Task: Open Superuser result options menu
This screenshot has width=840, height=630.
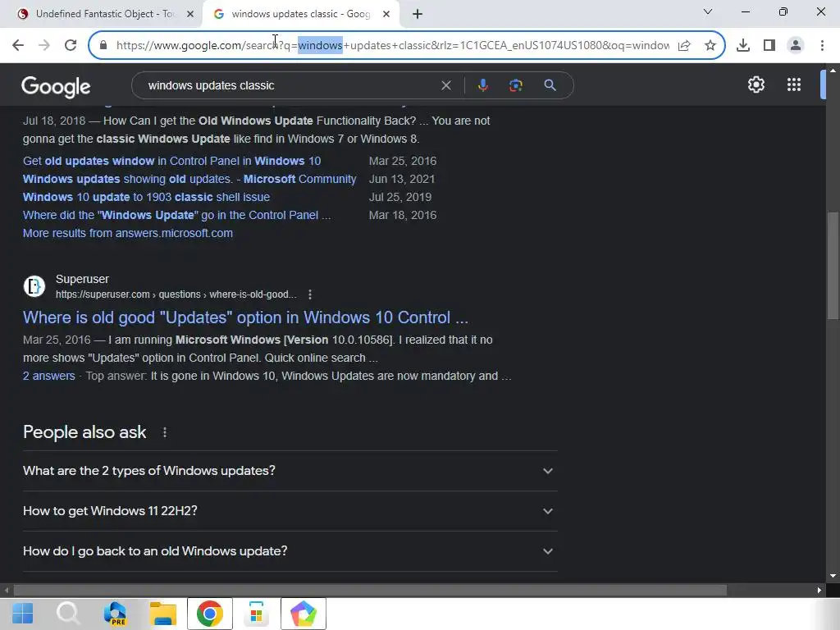Action: point(310,294)
